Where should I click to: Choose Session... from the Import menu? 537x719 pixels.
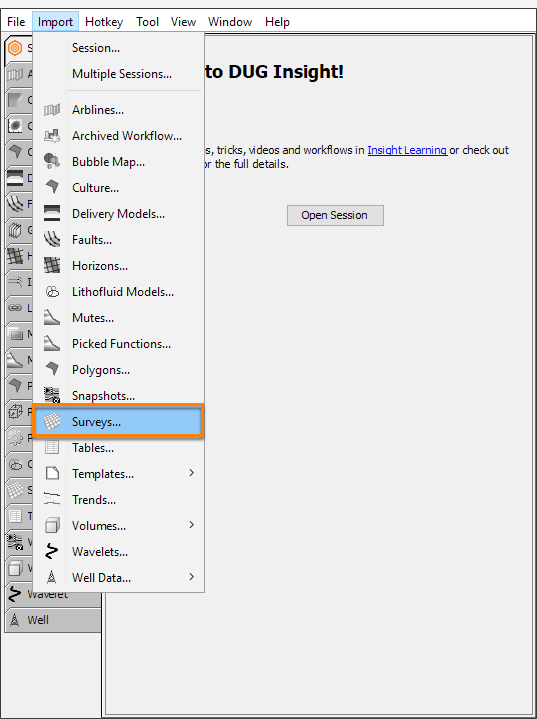tap(118, 48)
